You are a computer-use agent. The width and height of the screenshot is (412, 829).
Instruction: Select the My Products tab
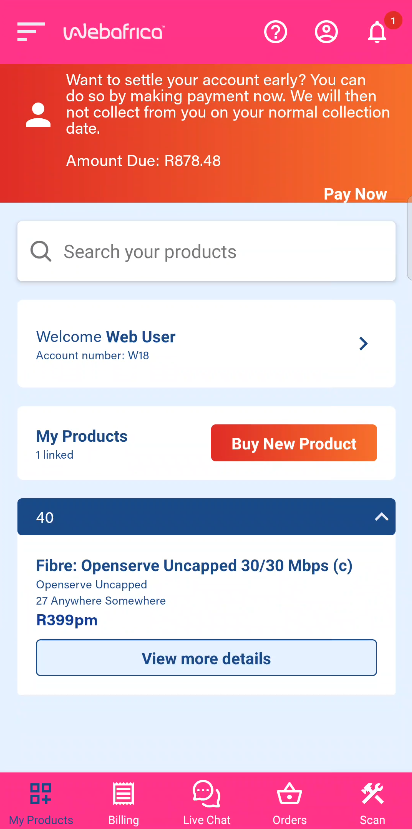[x=41, y=801]
